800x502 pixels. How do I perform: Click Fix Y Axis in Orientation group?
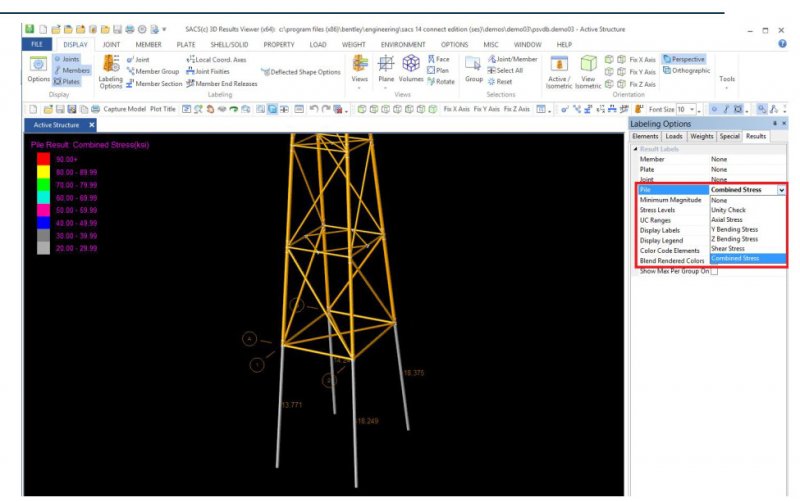(x=642, y=72)
